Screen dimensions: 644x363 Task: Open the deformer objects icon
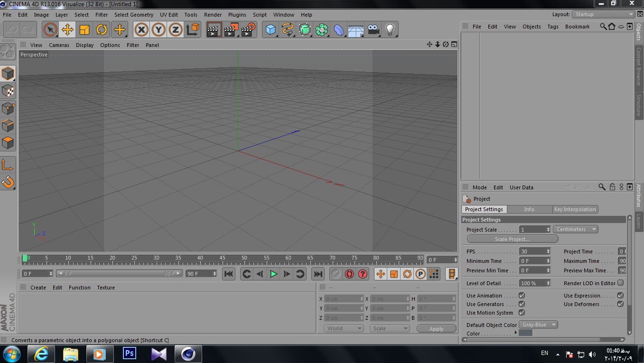pyautogui.click(x=339, y=30)
